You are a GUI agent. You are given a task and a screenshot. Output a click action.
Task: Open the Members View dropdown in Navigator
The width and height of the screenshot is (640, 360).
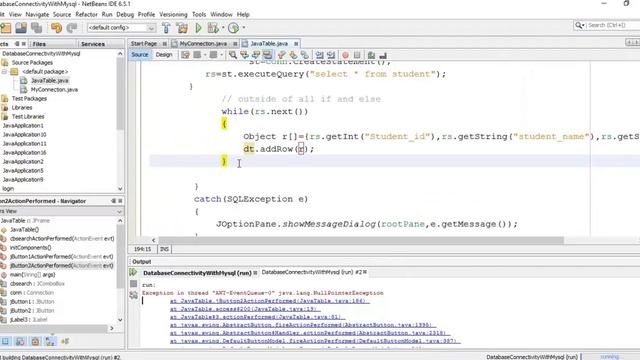click(x=119, y=211)
